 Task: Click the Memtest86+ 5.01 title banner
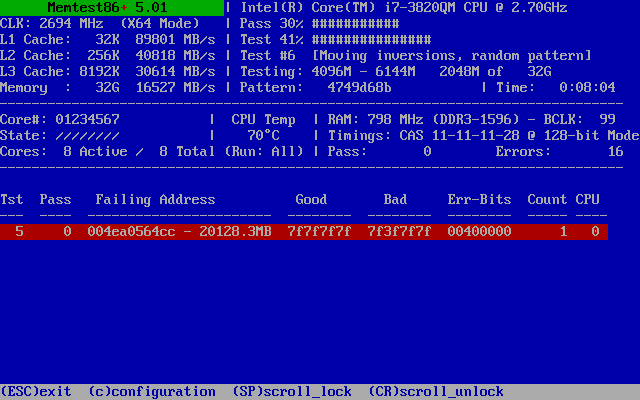tap(111, 7)
